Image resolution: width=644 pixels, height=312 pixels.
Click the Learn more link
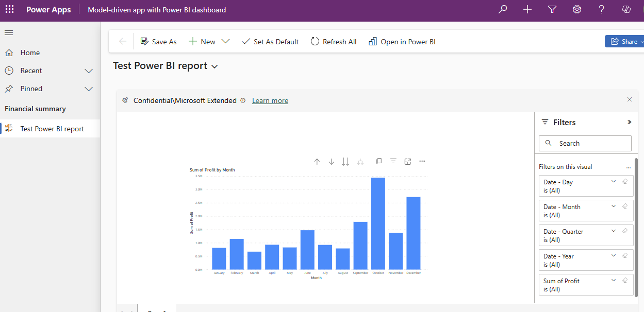[x=270, y=100]
